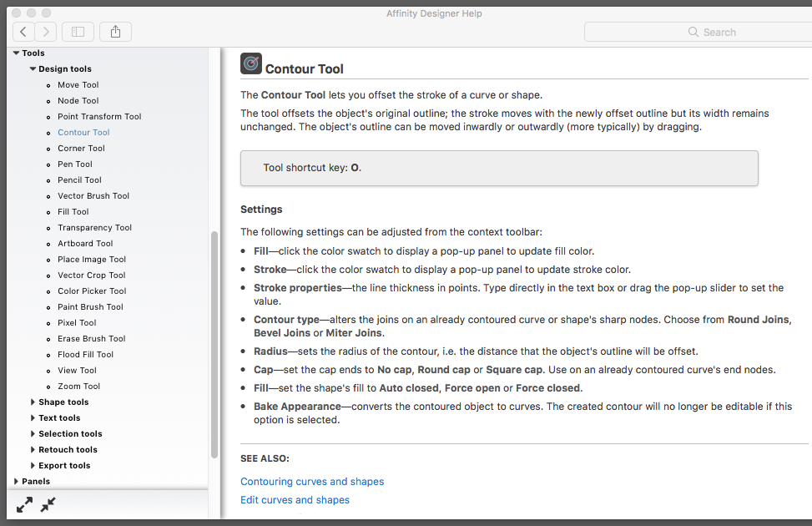Expand the Selection tools group

(33, 434)
